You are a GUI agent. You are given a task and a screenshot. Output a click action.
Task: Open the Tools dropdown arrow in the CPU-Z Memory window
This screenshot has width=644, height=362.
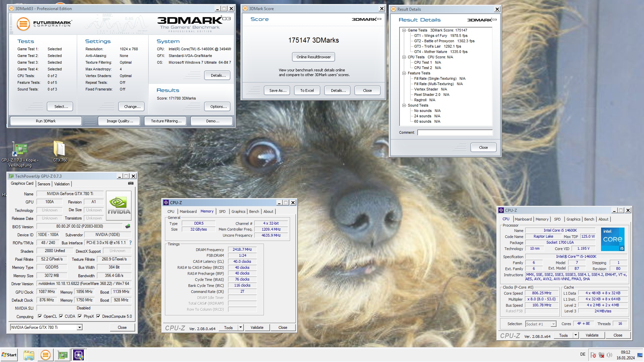pos(240,327)
